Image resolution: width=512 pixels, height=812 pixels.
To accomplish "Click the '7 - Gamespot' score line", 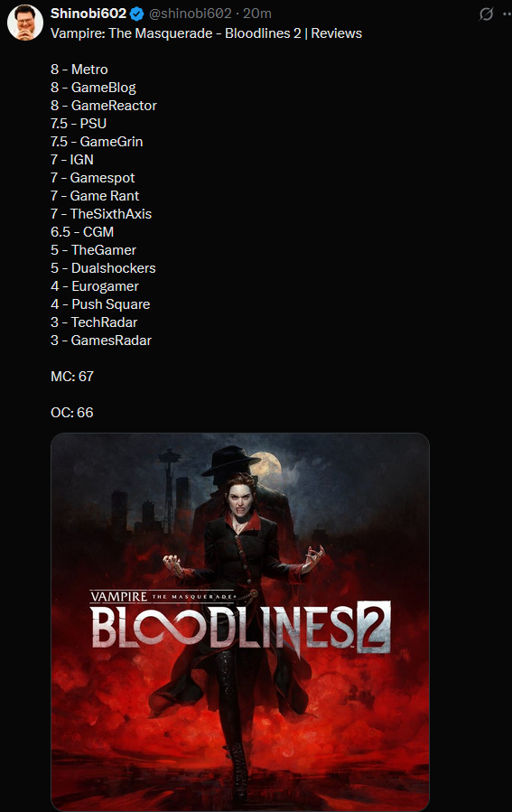I will (x=93, y=178).
